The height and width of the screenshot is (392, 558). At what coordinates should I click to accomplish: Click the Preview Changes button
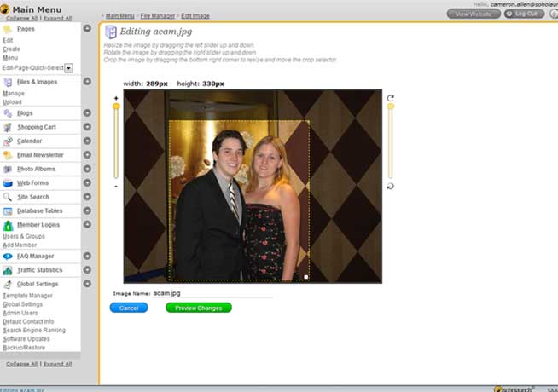(x=198, y=308)
